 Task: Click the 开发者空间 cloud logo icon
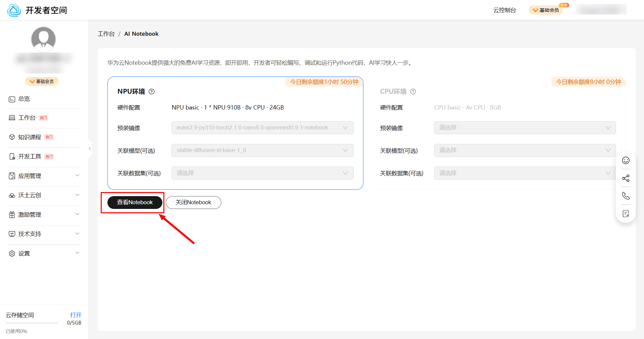tap(14, 10)
